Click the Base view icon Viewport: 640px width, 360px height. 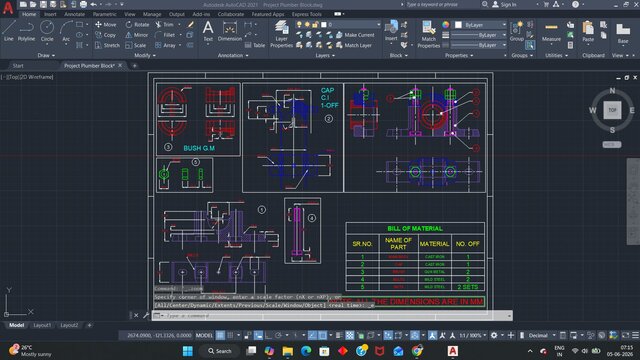623,33
